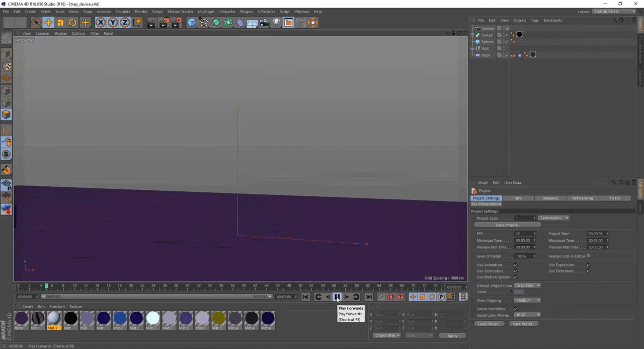Add a Cube primitive object
644x349 pixels.
[x=192, y=22]
